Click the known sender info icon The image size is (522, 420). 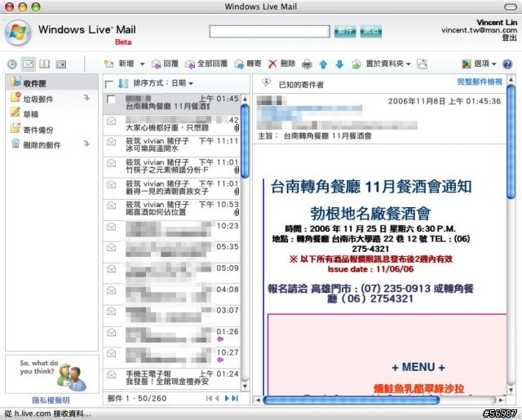(x=266, y=82)
